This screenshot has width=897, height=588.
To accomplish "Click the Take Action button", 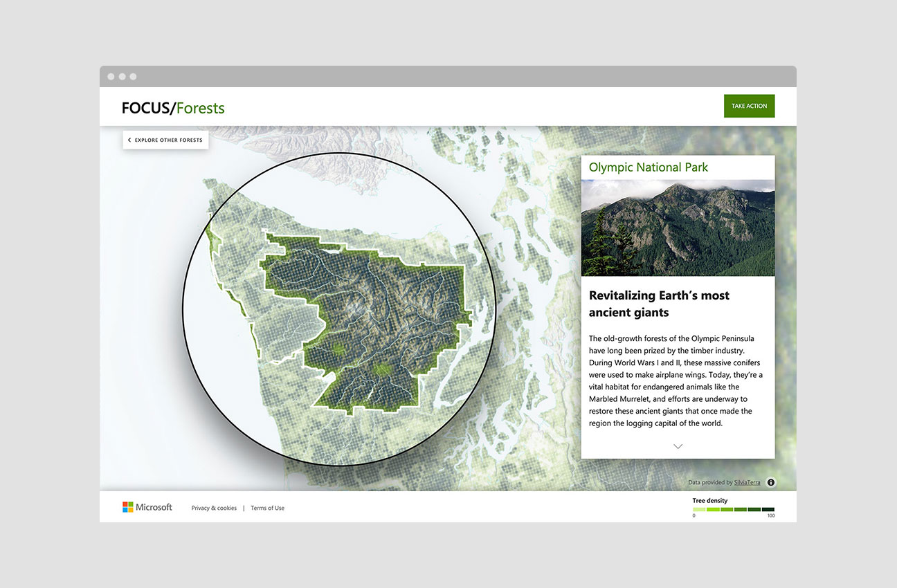I will point(750,106).
